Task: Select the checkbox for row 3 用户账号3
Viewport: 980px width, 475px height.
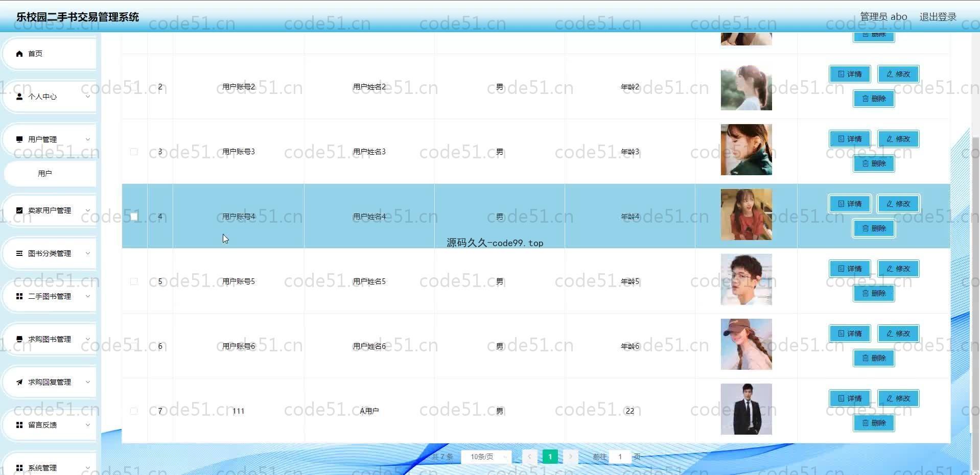Action: [x=134, y=152]
